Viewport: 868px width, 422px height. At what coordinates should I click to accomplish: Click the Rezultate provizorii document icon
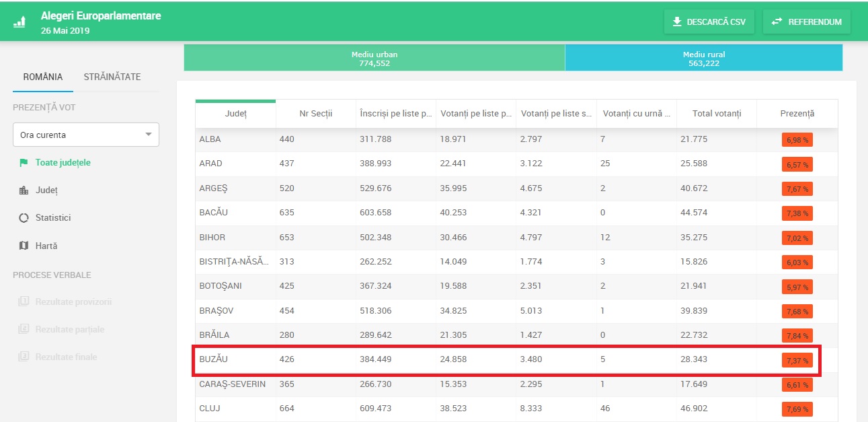click(x=24, y=302)
